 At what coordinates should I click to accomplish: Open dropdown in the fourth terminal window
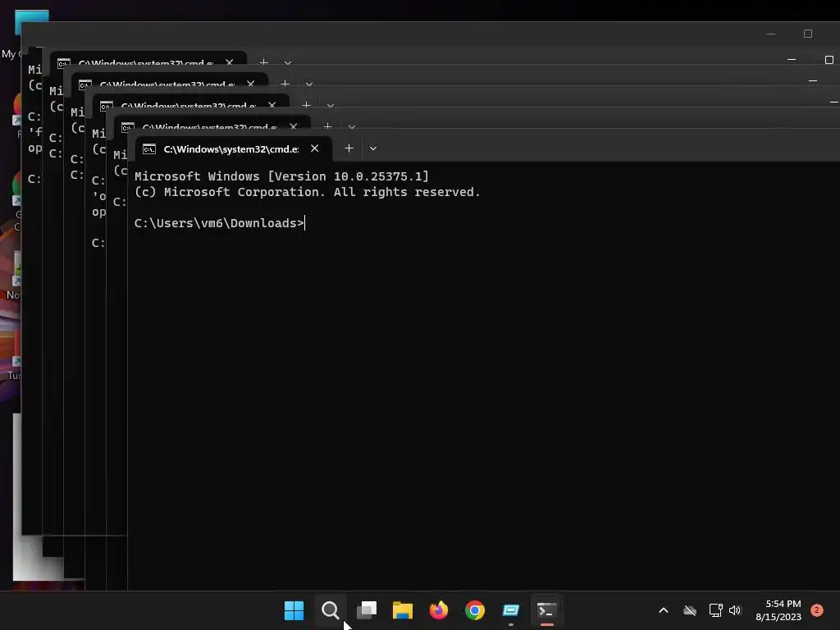(x=308, y=84)
